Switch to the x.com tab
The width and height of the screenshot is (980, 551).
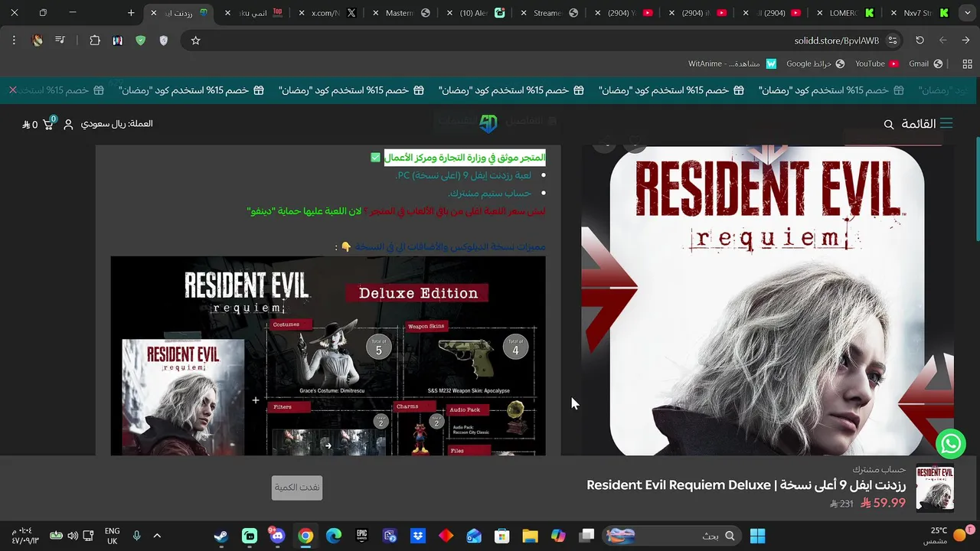tap(328, 13)
